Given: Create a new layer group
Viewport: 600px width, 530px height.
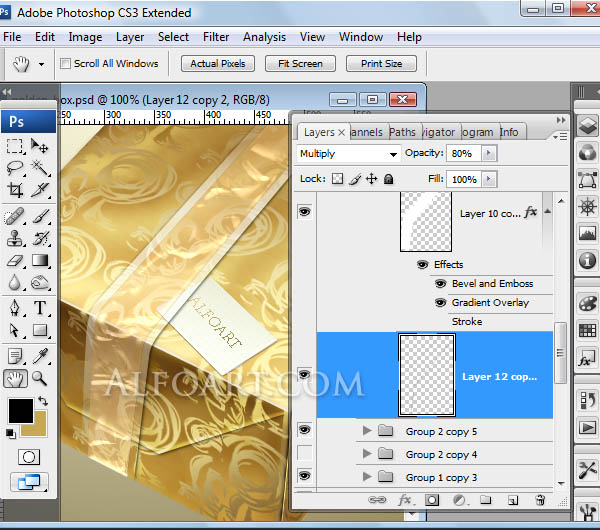Looking at the screenshot, I should (x=486, y=500).
